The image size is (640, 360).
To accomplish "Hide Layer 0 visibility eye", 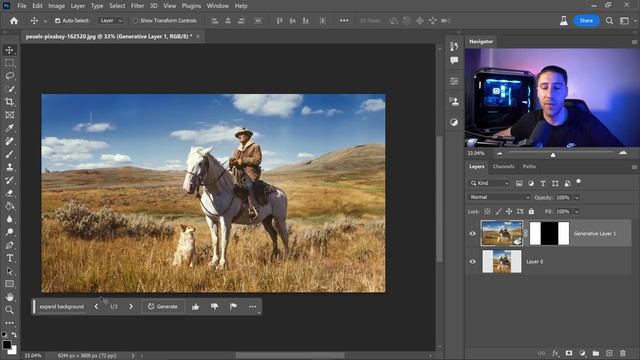I will (x=473, y=261).
